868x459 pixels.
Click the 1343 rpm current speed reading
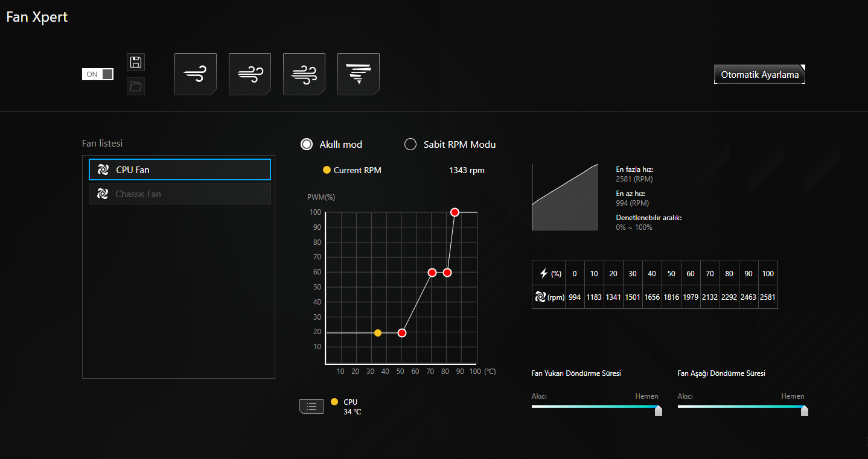coord(467,170)
